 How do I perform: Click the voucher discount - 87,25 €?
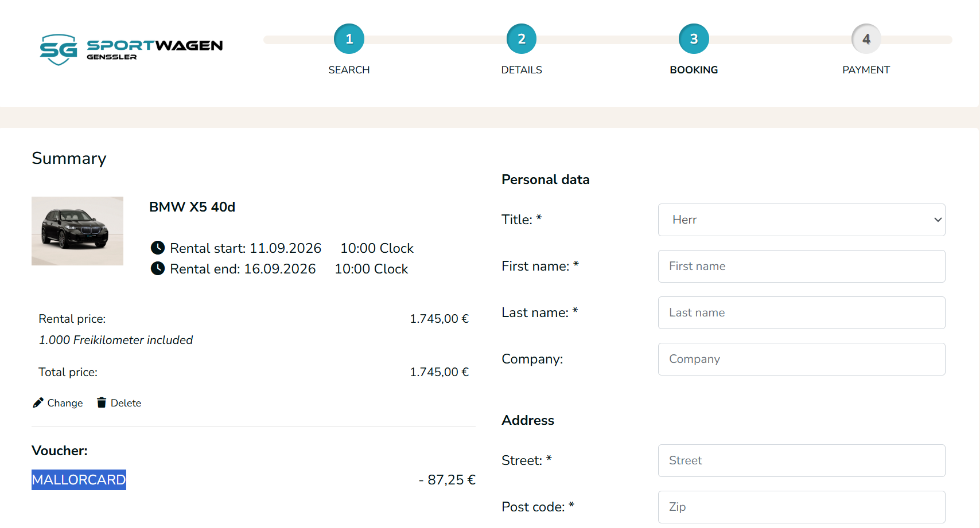pyautogui.click(x=447, y=480)
